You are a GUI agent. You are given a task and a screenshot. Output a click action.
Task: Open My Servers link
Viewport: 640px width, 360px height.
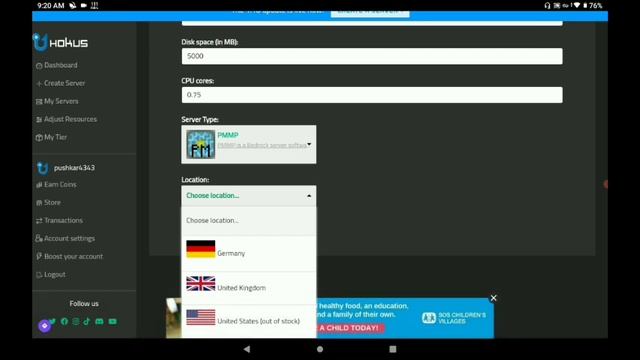pyautogui.click(x=61, y=101)
